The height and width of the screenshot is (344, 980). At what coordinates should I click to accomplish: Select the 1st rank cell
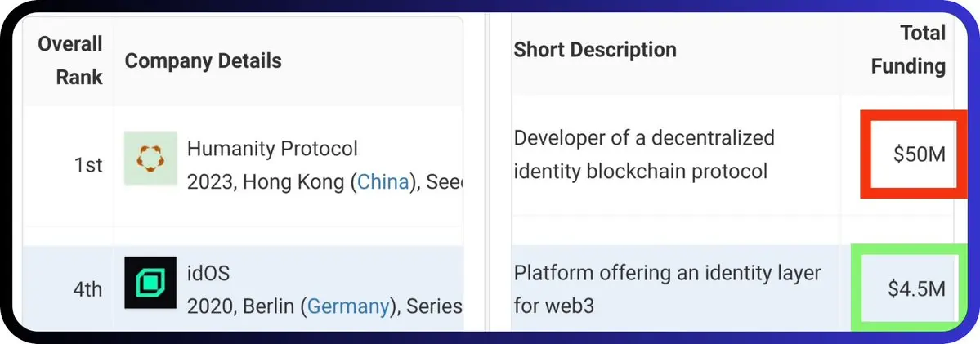pyautogui.click(x=88, y=165)
